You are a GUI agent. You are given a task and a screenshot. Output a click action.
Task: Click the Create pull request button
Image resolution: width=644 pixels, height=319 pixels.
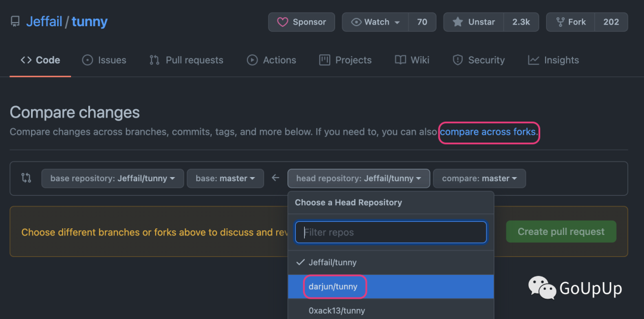(561, 231)
